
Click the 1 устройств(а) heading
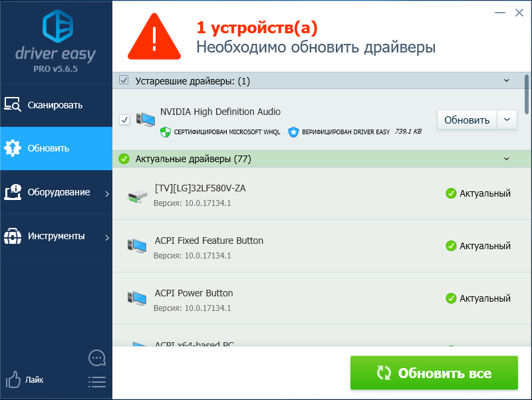click(257, 27)
